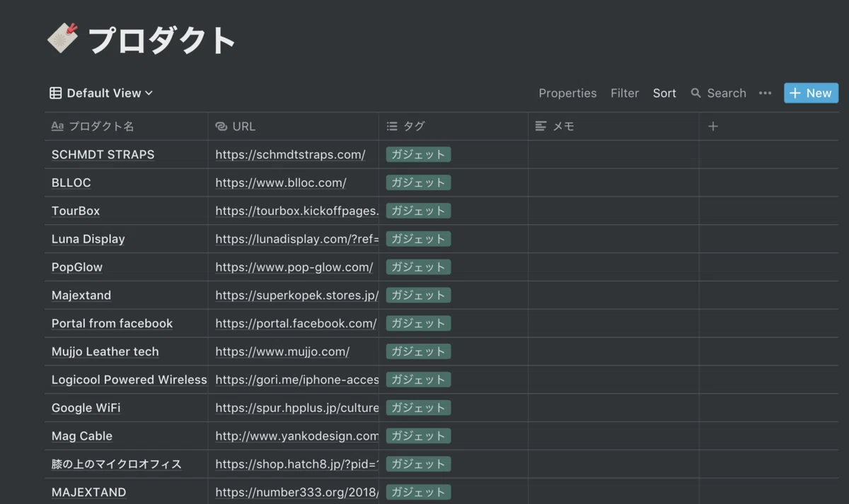Follow the www.mujjo.com link
This screenshot has height=504, width=849.
(282, 352)
